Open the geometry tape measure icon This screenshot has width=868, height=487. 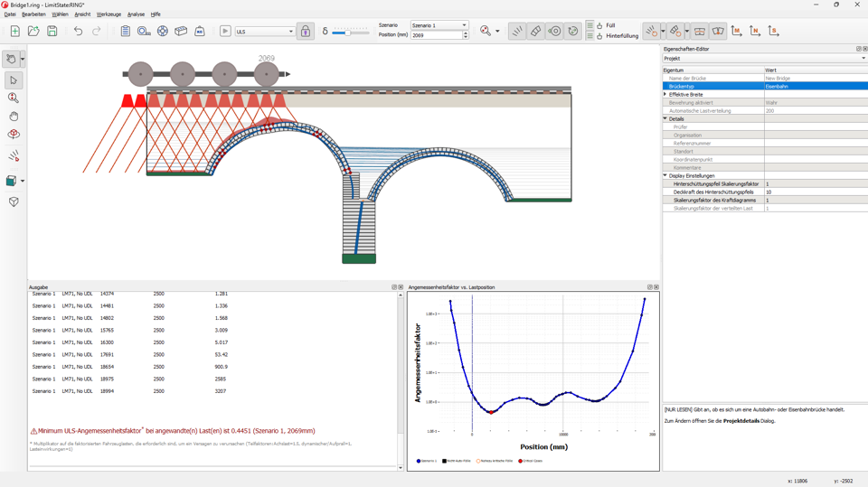144,32
